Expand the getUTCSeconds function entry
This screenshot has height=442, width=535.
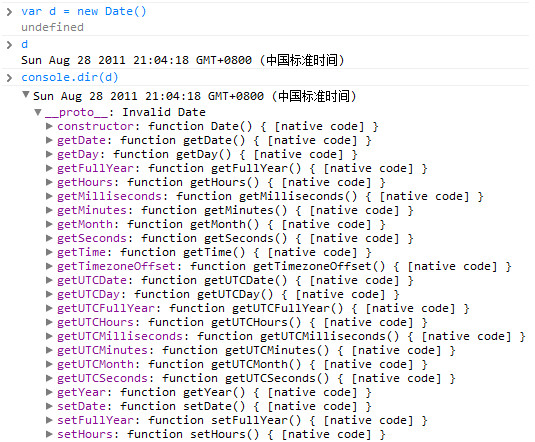click(49, 378)
